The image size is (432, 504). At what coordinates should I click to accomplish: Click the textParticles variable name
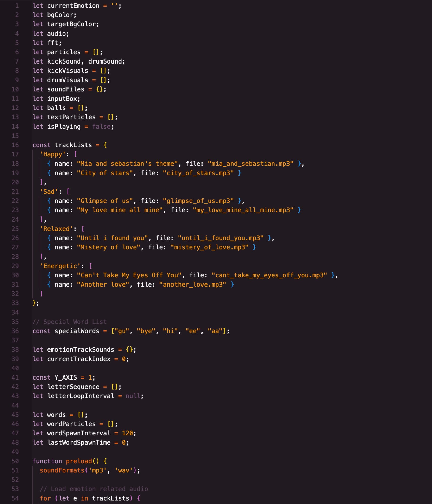pos(71,117)
